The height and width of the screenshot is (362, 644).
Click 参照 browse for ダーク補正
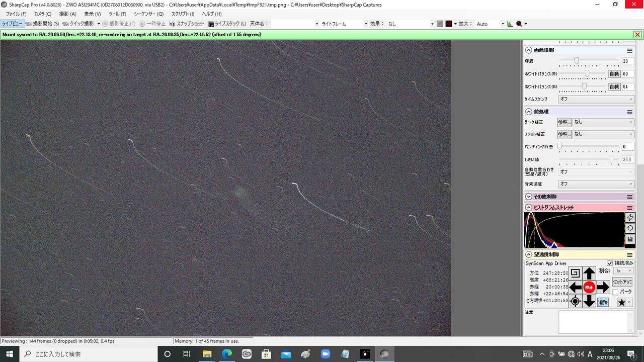[x=564, y=122]
